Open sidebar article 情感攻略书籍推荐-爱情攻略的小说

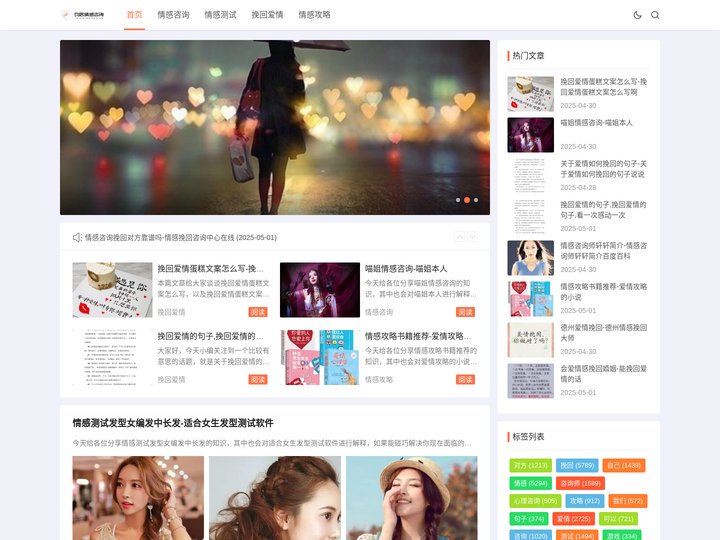tap(603, 292)
